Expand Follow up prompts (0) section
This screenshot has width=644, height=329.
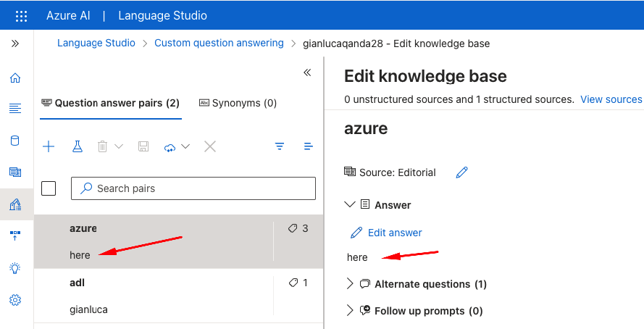(349, 310)
